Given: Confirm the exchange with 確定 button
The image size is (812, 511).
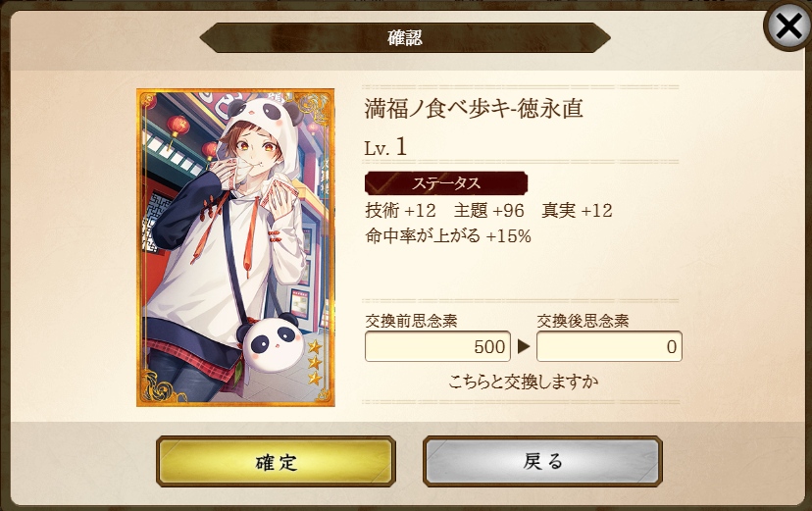Looking at the screenshot, I should [x=276, y=461].
